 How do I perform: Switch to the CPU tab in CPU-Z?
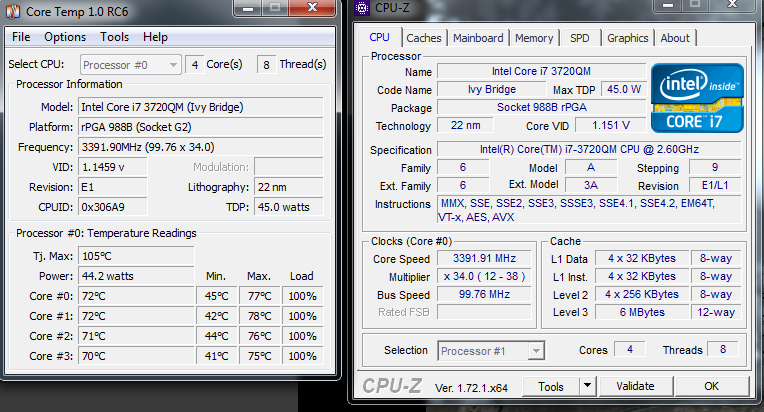pos(379,37)
